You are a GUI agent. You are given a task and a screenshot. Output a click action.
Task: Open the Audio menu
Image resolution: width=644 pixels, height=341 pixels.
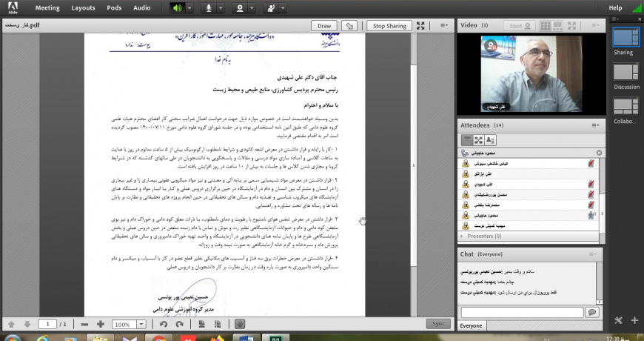(141, 8)
